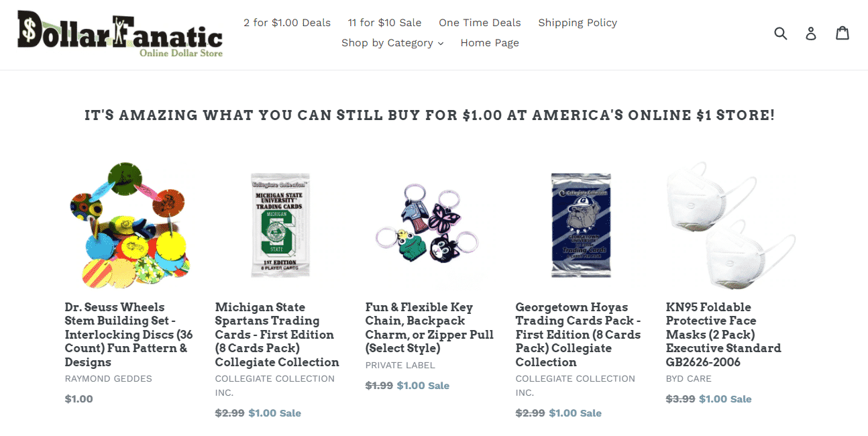
Task: View Georgetown Hoyas Trading Cards Pack
Action: pos(578,334)
